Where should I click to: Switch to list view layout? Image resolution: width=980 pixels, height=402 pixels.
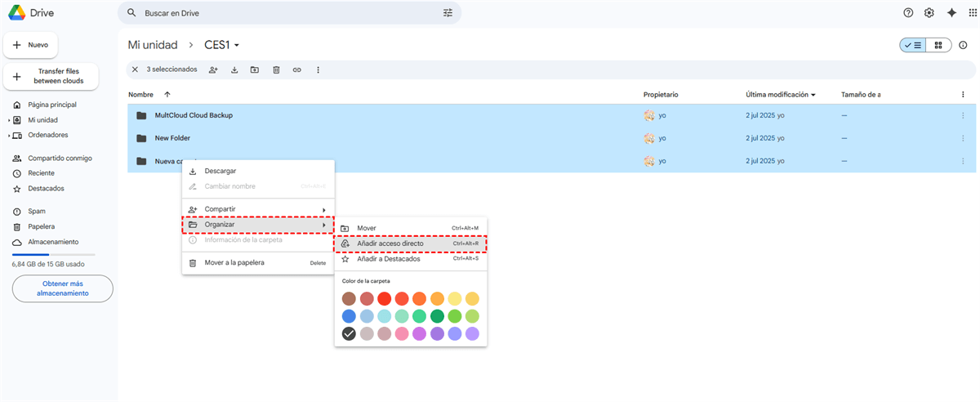tap(913, 45)
